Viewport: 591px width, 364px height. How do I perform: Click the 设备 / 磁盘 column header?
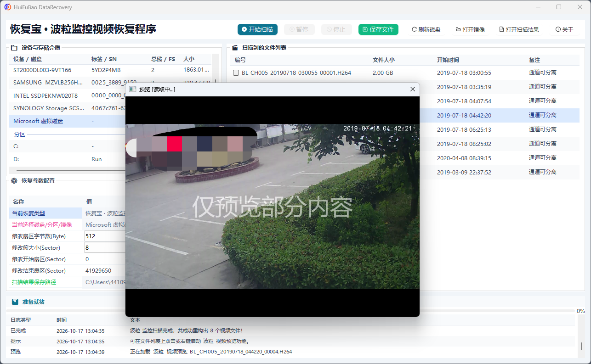click(x=28, y=59)
